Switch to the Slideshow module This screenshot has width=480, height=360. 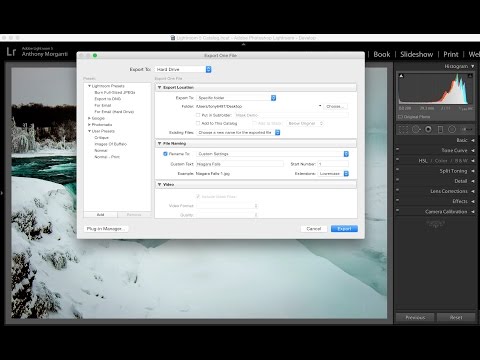416,54
